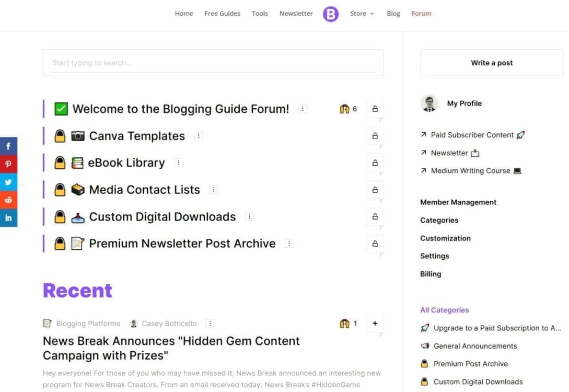
Task: Open Custom Digital Downloads category in main list
Action: pos(162,217)
